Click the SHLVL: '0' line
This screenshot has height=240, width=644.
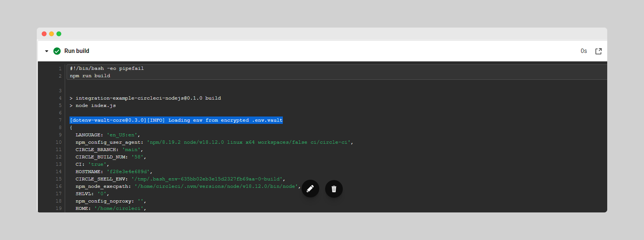[92, 194]
